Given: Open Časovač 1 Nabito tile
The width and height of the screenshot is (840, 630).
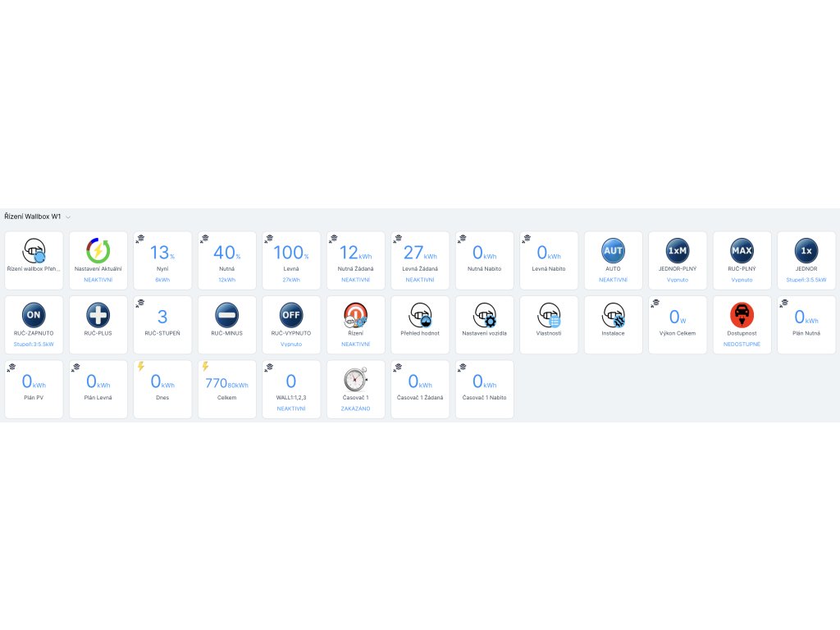Looking at the screenshot, I should click(484, 389).
